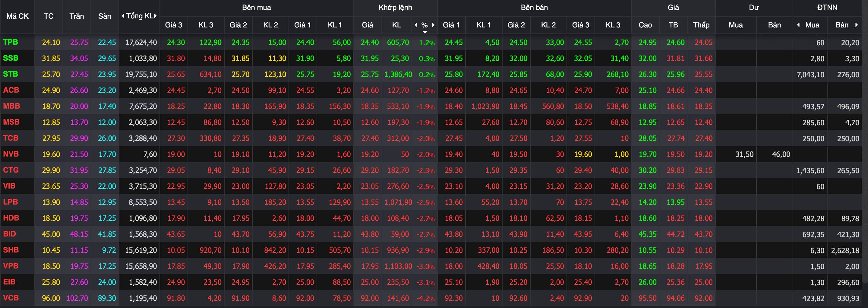
Task: Open the VCB stock symbol
Action: tap(11, 298)
